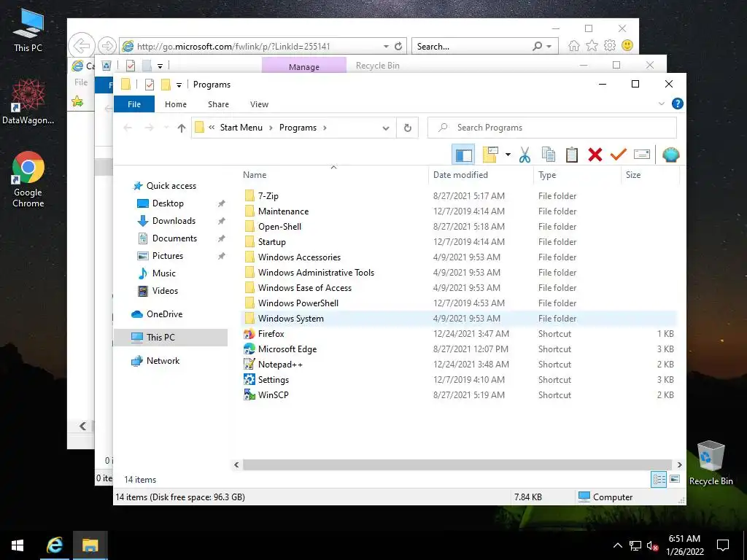Select Network in navigation pane
The height and width of the screenshot is (560, 747).
click(x=163, y=361)
